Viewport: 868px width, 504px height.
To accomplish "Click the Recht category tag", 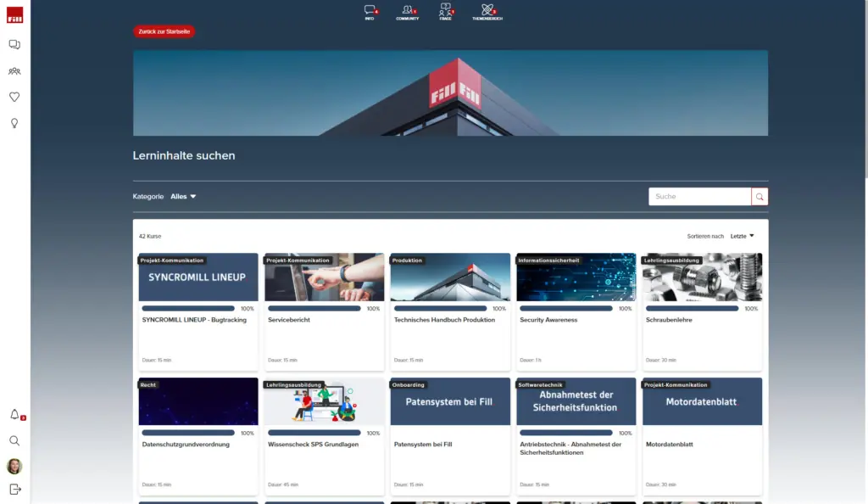I will pyautogui.click(x=147, y=385).
